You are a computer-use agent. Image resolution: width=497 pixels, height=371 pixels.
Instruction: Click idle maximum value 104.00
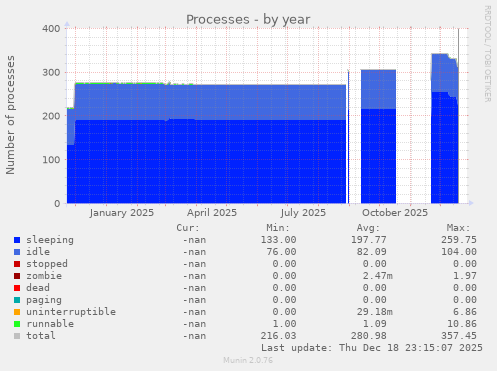click(x=459, y=252)
